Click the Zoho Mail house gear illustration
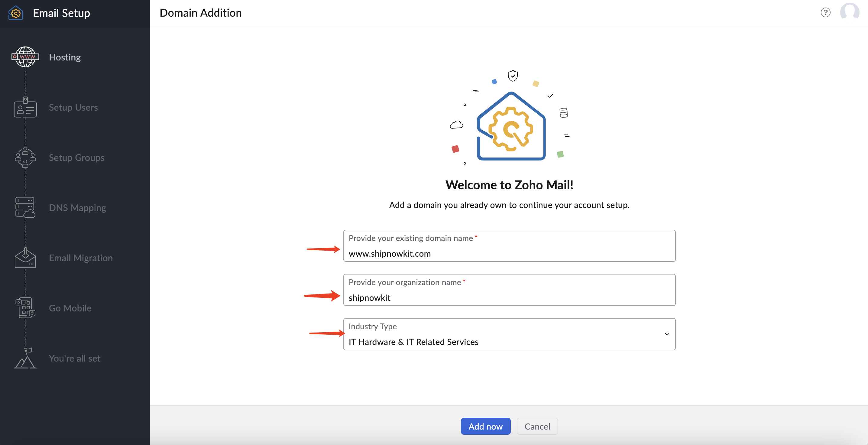 [x=511, y=126]
